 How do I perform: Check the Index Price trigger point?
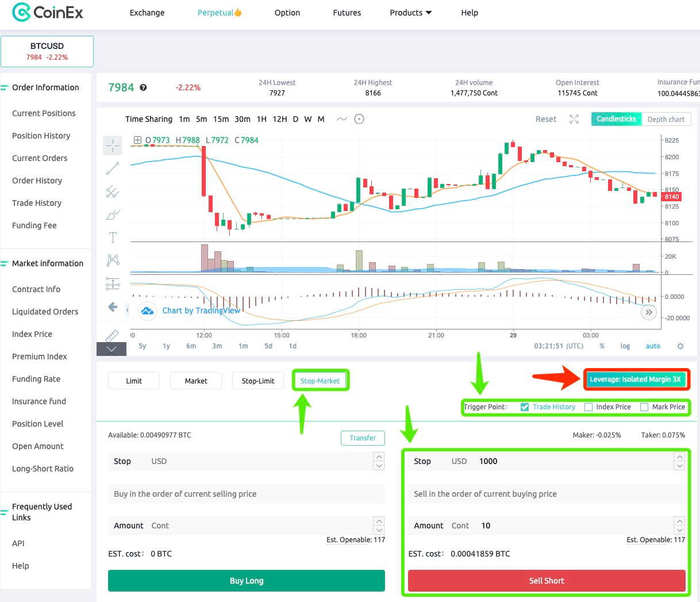click(x=589, y=407)
